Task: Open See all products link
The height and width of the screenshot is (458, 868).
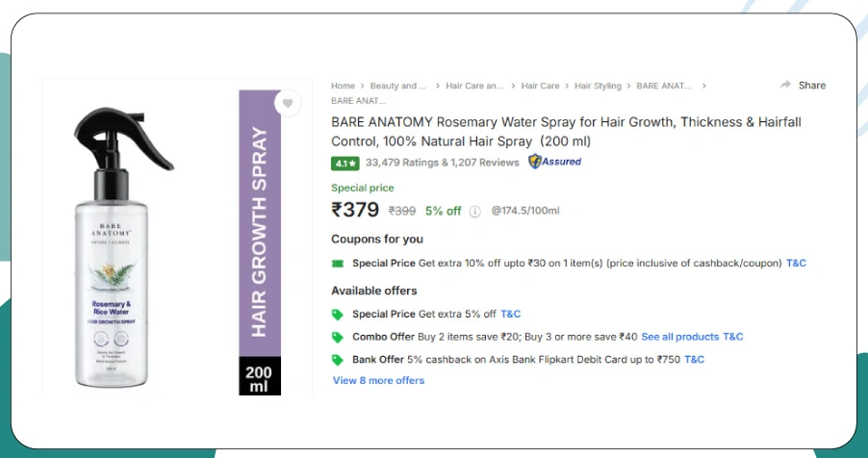Action: click(x=679, y=337)
